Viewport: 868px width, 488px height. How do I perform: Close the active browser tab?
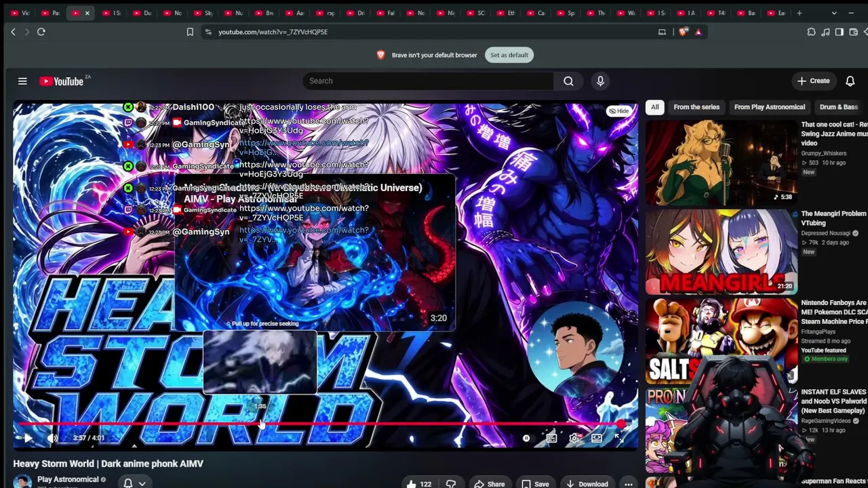coord(87,13)
